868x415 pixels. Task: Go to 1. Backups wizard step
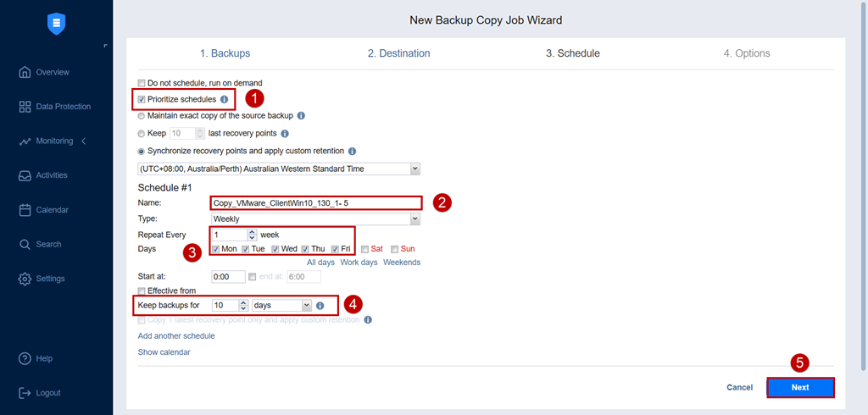[225, 53]
